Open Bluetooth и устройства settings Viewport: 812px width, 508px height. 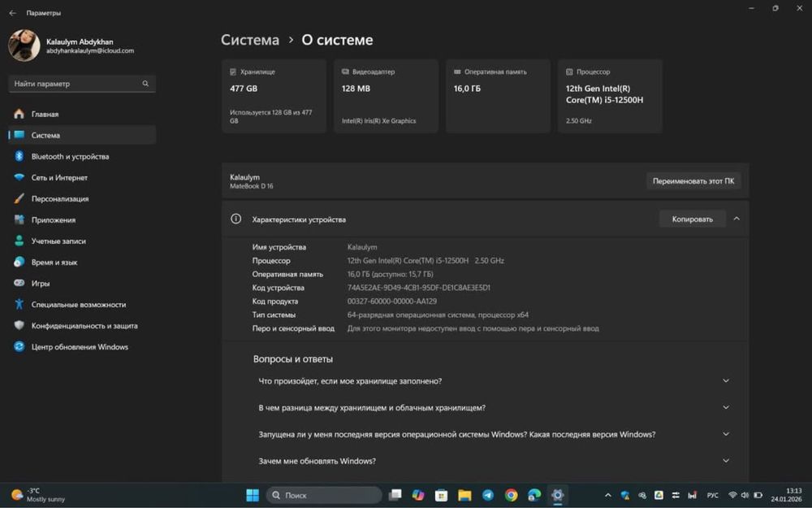82,157
